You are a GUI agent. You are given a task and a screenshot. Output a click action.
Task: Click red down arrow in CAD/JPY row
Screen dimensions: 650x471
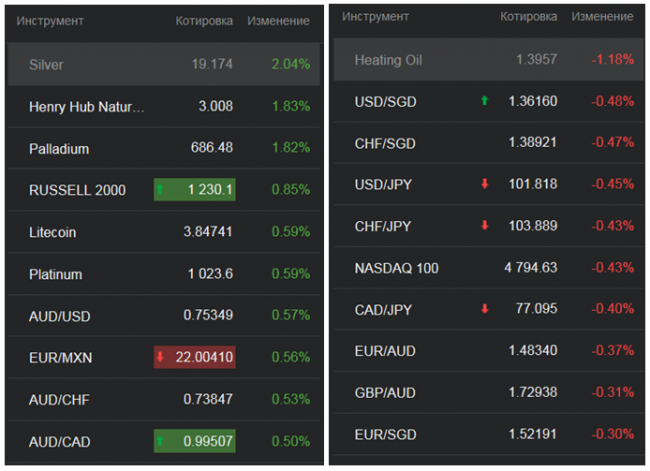485,309
